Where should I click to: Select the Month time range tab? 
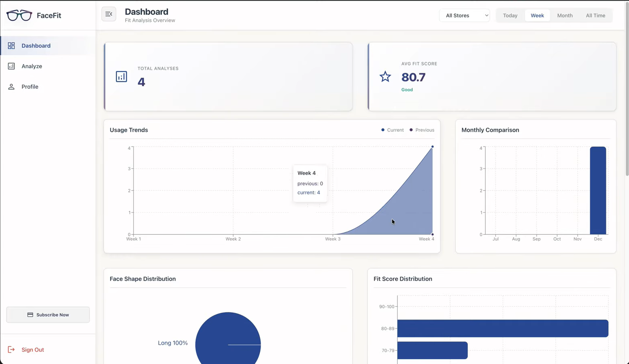pos(564,15)
